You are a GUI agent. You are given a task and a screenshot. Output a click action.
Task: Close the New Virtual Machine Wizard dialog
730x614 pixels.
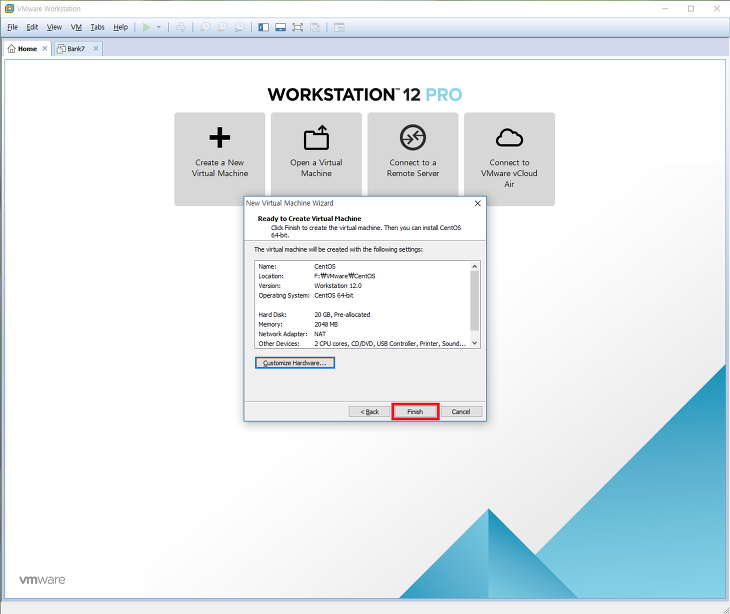pos(478,203)
